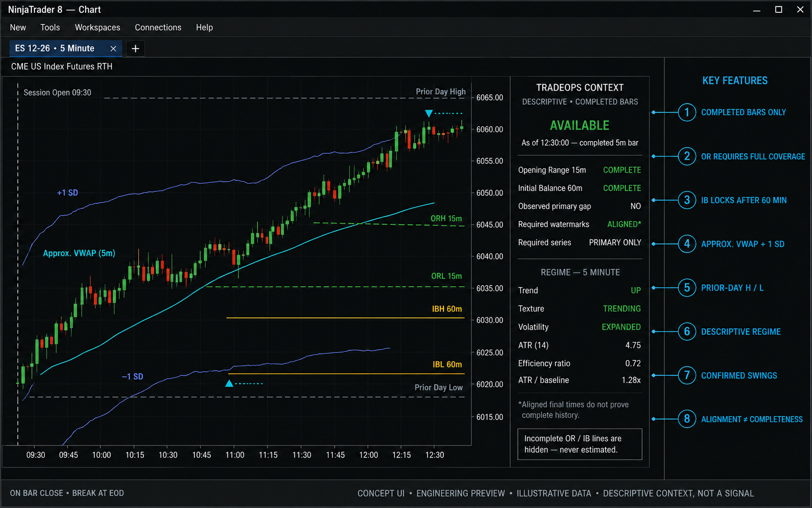Click BREAK AT EOD status bar text
Screen dimensions: 812x508
98,493
